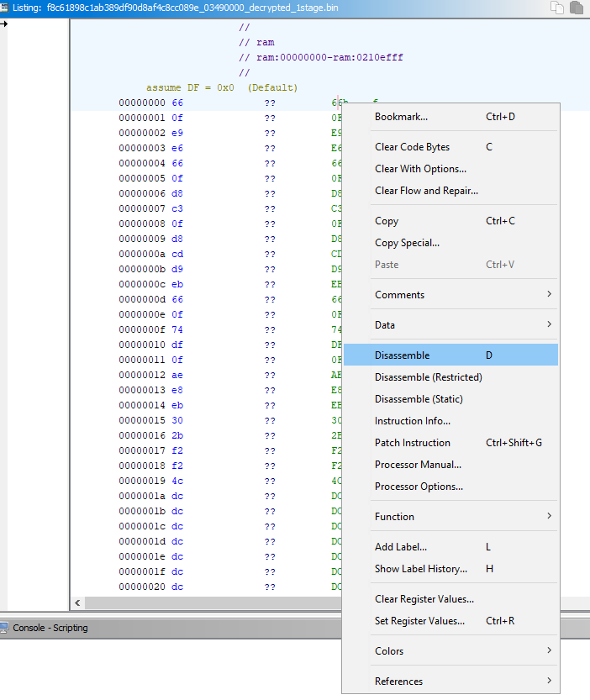
Task: Pick Disassemble (Restricted) option
Action: coord(428,377)
